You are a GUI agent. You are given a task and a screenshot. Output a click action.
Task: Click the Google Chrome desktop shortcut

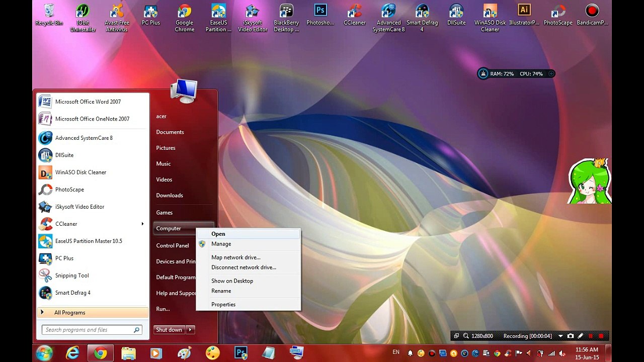click(x=185, y=18)
